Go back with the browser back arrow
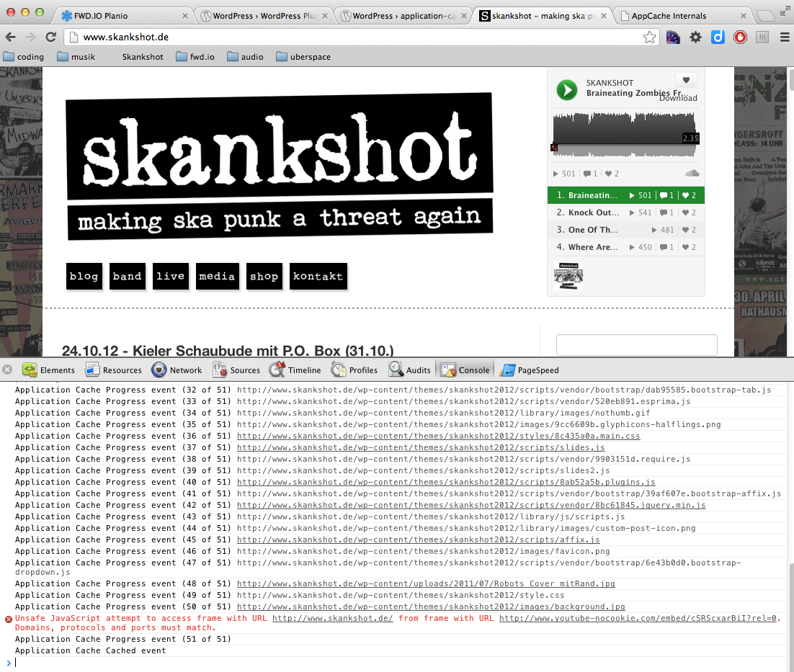Image resolution: width=794 pixels, height=672 pixels. pyautogui.click(x=10, y=37)
